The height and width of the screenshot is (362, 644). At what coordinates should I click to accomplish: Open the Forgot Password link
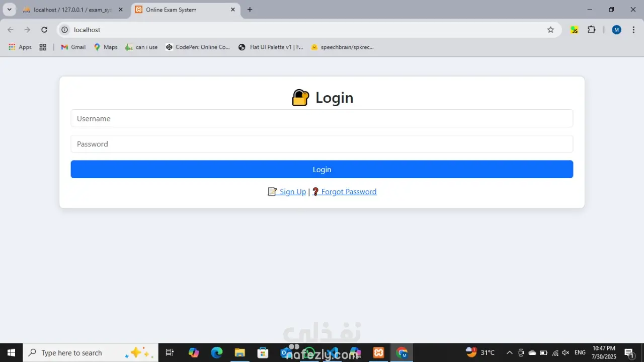(x=344, y=192)
